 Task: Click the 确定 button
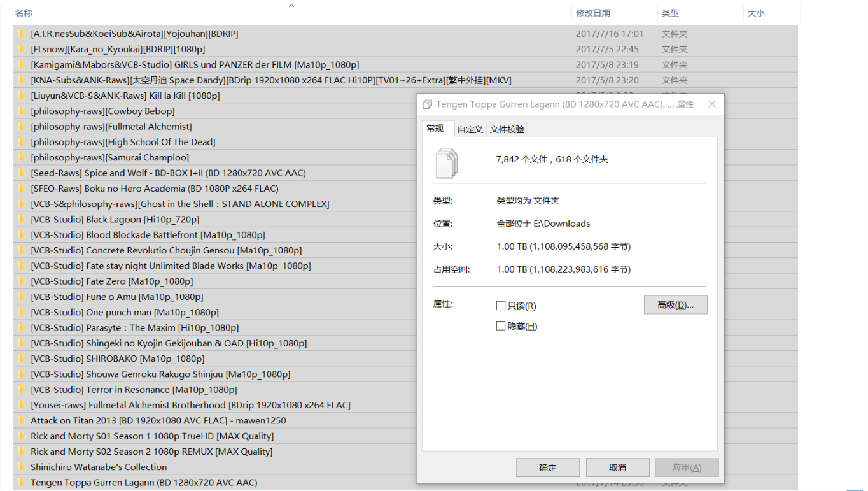point(548,467)
